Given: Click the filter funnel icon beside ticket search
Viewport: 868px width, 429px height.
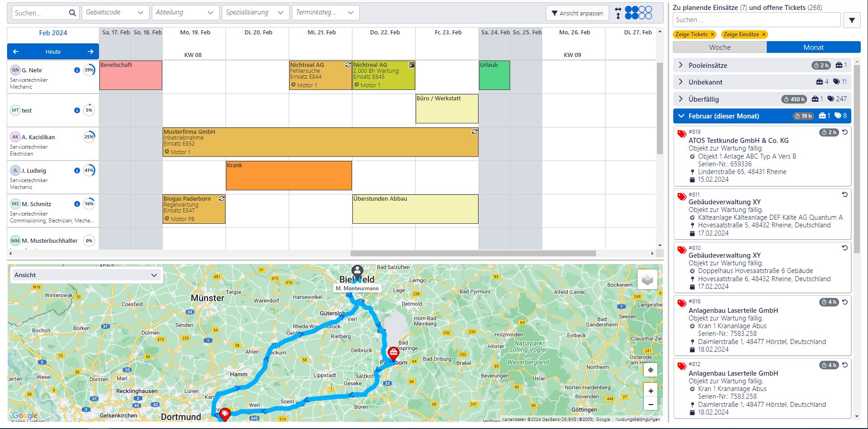Looking at the screenshot, I should pyautogui.click(x=852, y=20).
